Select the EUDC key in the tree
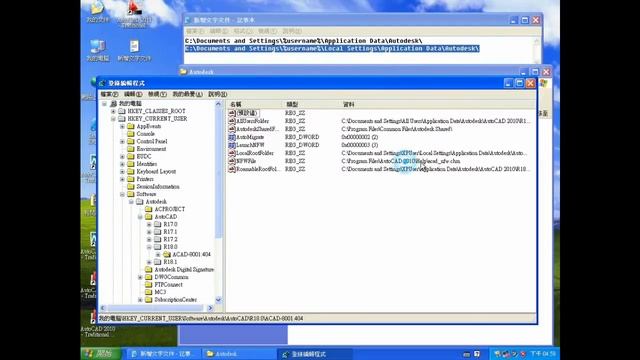The image size is (640, 360). 144,157
